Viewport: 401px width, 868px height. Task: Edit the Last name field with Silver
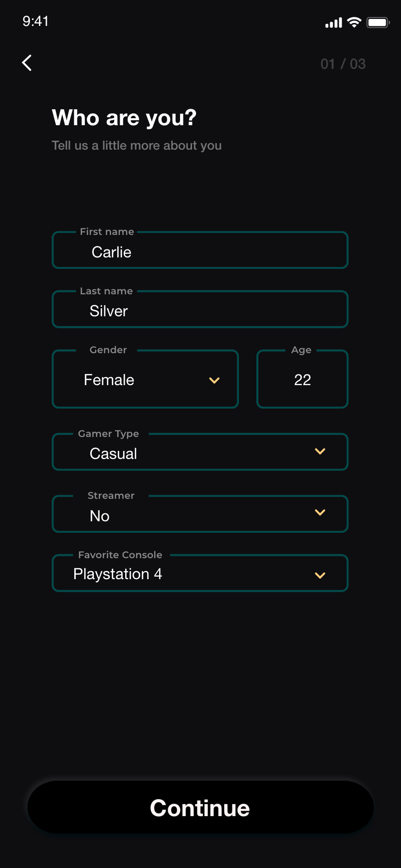200,309
